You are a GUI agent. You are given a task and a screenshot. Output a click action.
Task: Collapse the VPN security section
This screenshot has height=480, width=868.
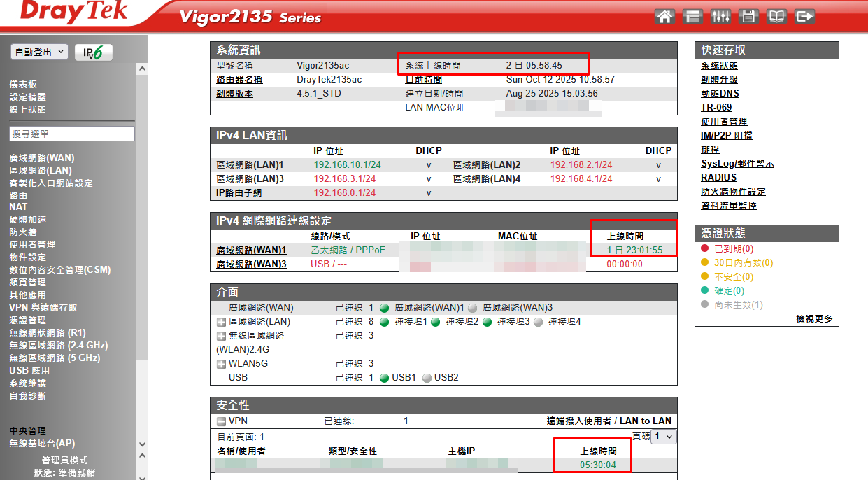pos(221,421)
